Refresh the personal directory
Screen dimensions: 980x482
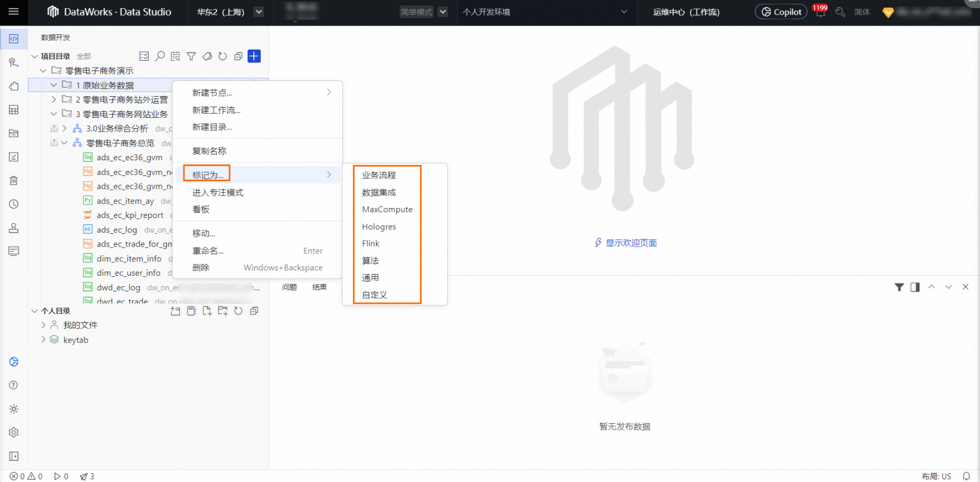238,311
